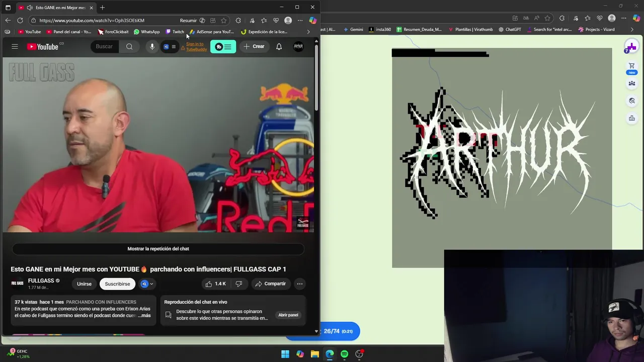644x362 pixels.
Task: Open the GEHC stock widget on taskbar
Action: click(19, 354)
